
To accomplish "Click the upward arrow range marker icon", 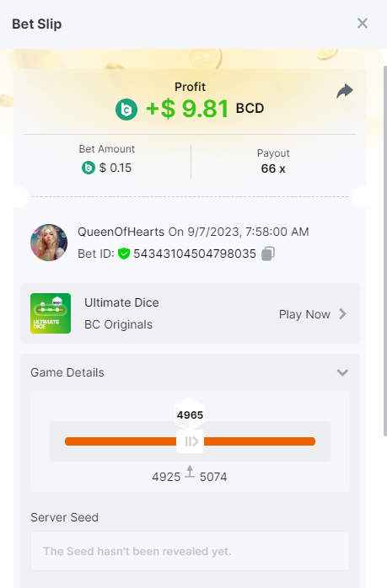I will (x=190, y=472).
